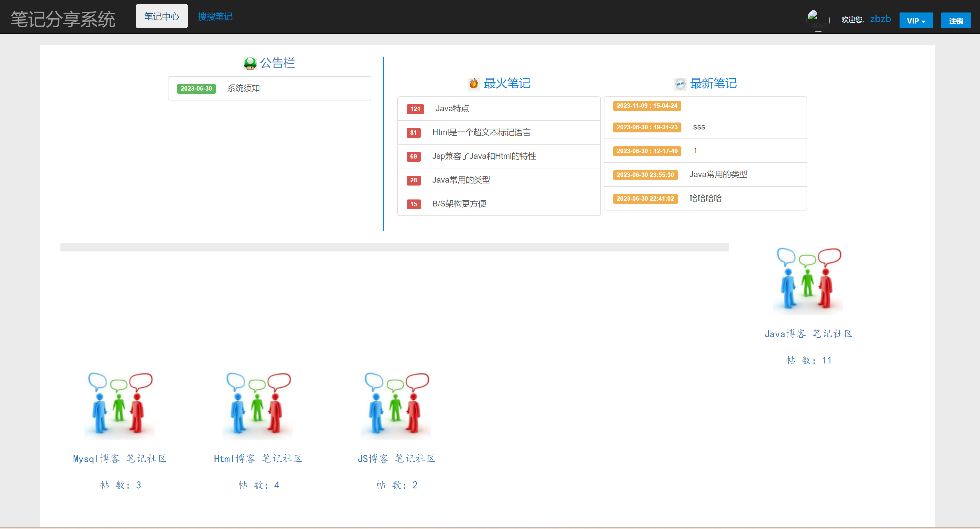Open Java常用的类型 in latest notes list
This screenshot has width=980, height=529.
pyautogui.click(x=718, y=174)
